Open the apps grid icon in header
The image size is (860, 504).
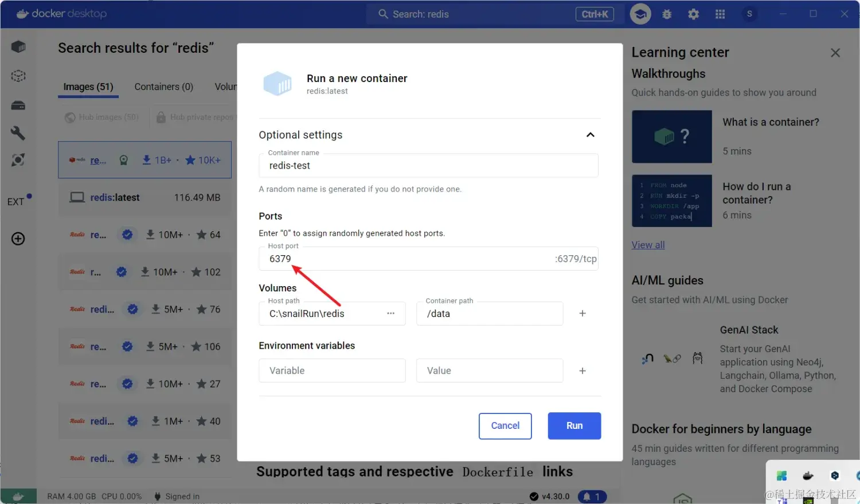click(720, 14)
